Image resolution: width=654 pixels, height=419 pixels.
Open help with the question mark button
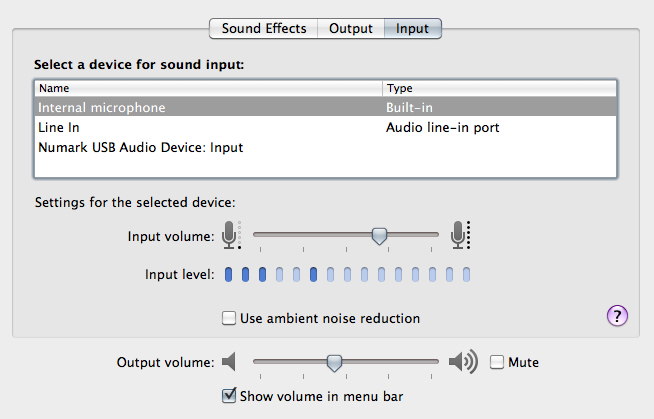[x=617, y=317]
